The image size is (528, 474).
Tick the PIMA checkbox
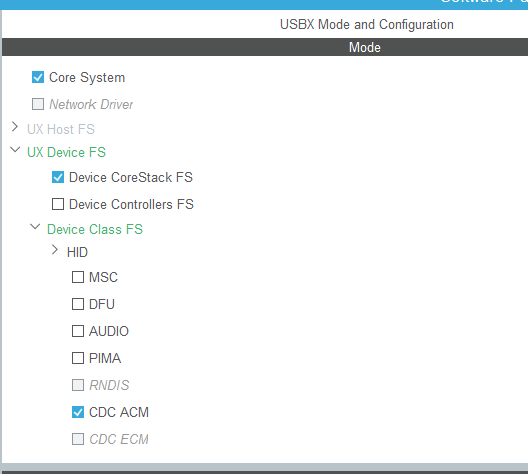78,358
